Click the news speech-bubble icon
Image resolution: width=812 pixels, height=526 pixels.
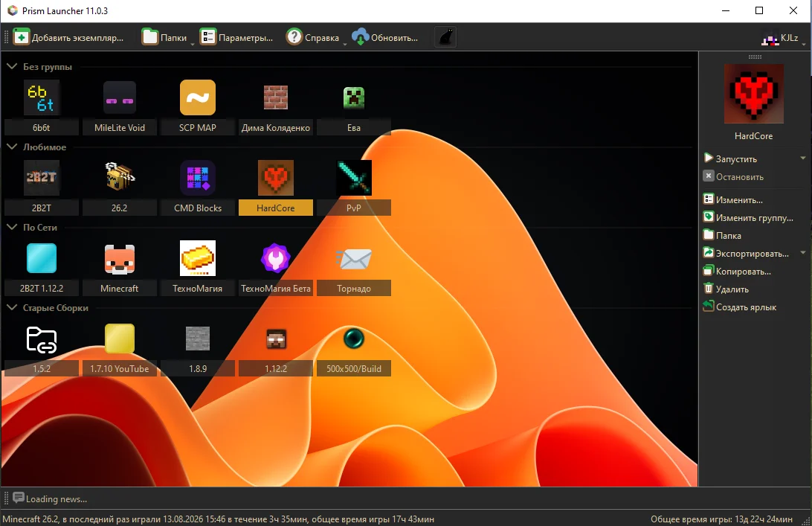(18, 498)
